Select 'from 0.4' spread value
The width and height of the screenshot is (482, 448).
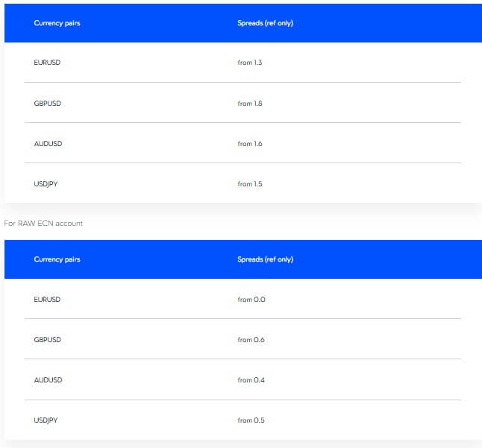click(x=251, y=380)
